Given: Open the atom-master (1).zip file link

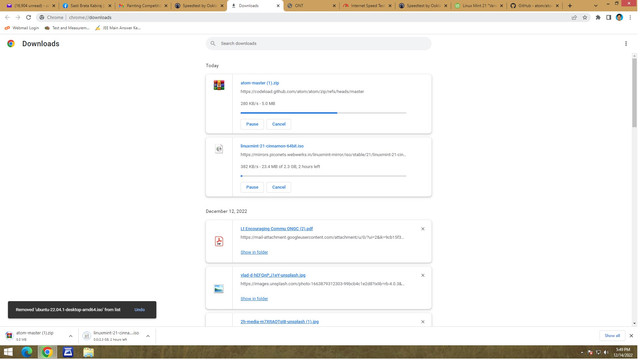Looking at the screenshot, I should tap(260, 83).
